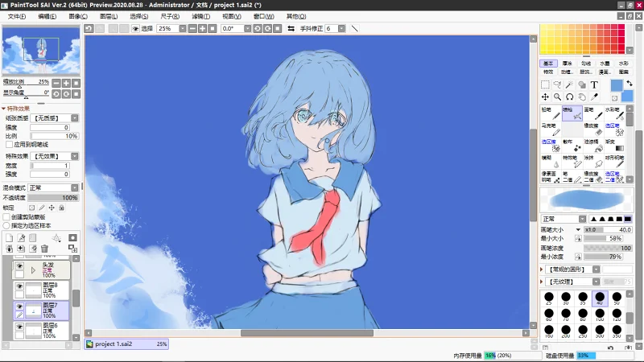Screen dimensions: 644x362
Task: Open the brush mode 正常 dropdown
Action: click(x=582, y=219)
